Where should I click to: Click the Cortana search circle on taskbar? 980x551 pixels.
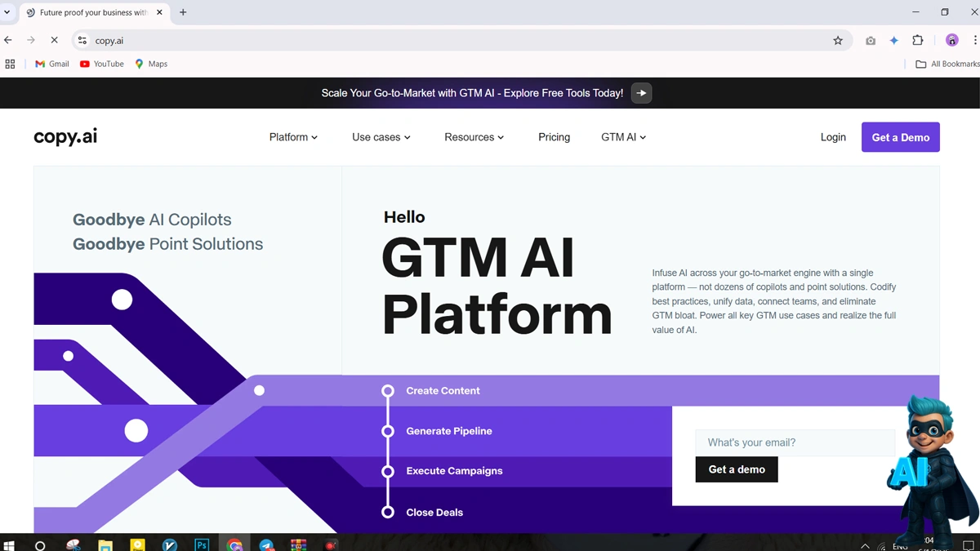click(40, 544)
